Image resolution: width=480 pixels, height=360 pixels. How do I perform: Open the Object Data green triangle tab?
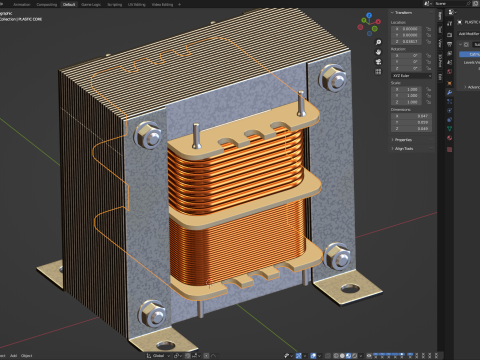tap(450, 129)
